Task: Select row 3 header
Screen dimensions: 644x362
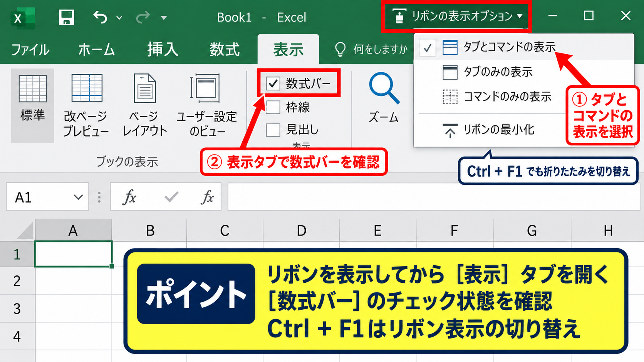Action: point(17,309)
